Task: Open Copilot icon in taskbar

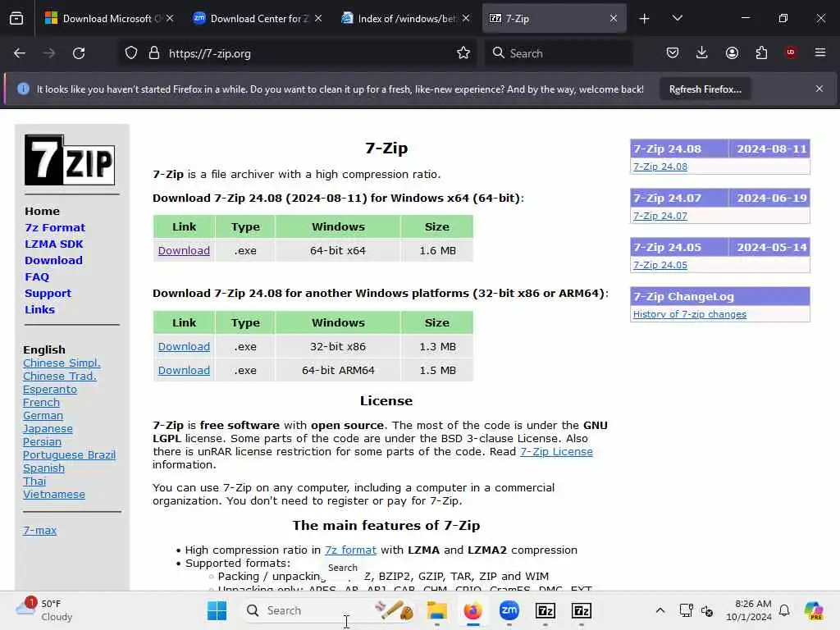Action: click(x=814, y=610)
